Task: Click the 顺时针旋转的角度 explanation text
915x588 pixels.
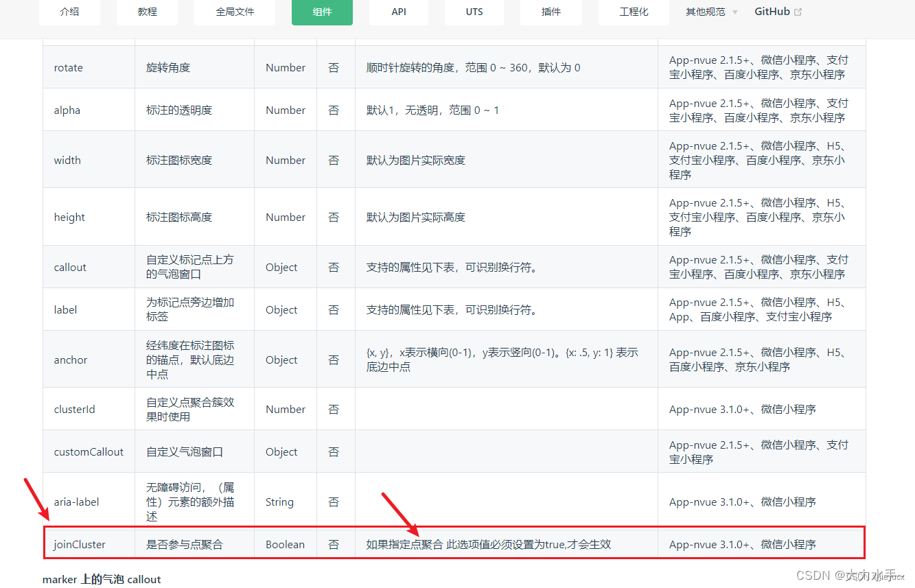Action: click(x=474, y=67)
